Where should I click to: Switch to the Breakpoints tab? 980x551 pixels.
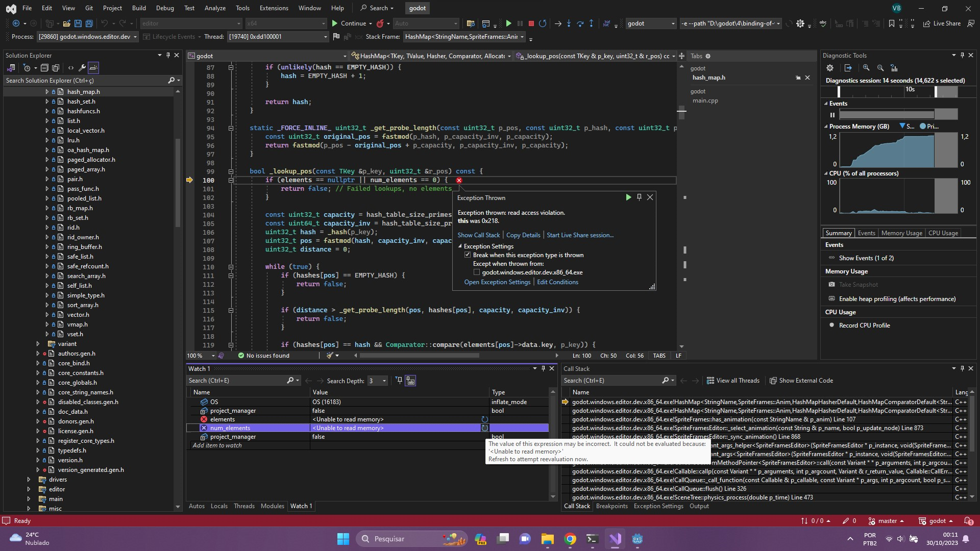coord(612,506)
